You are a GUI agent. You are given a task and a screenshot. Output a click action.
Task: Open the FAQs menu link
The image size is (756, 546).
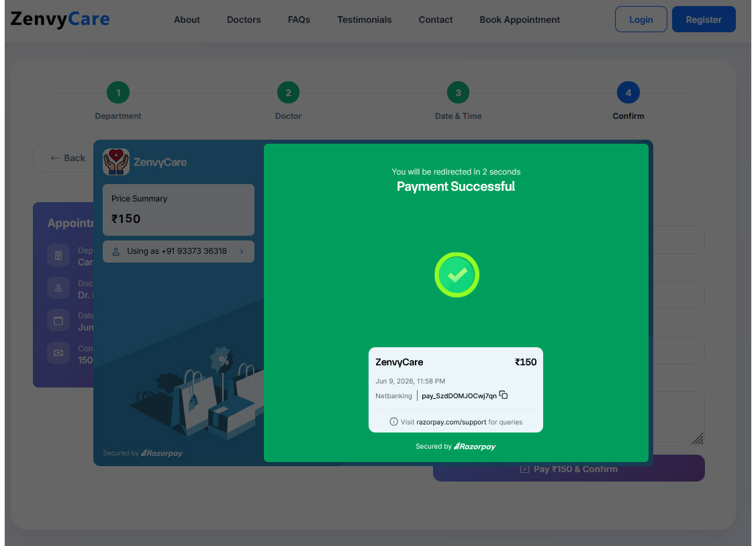(x=299, y=19)
